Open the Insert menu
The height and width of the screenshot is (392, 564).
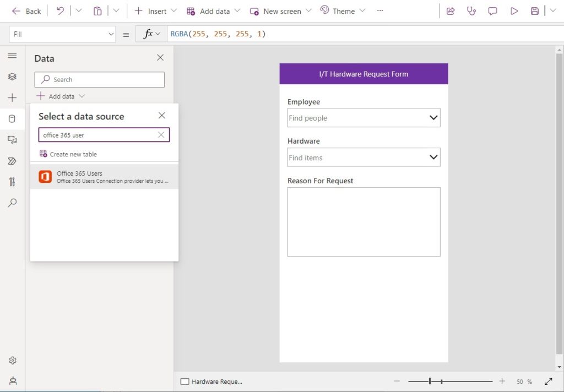tap(155, 11)
